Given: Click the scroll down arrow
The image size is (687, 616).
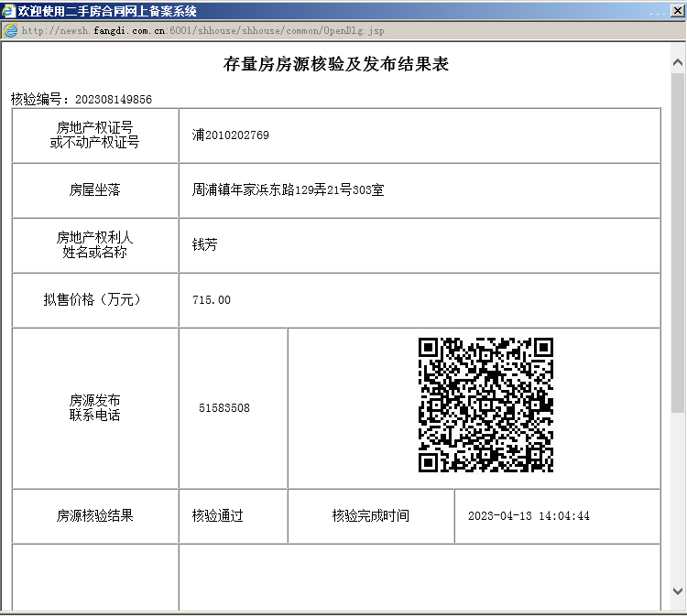Looking at the screenshot, I should (678, 591).
